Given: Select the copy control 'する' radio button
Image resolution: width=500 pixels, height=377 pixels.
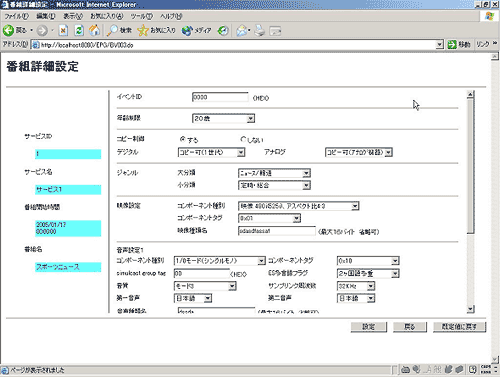Looking at the screenshot, I should tap(182, 139).
